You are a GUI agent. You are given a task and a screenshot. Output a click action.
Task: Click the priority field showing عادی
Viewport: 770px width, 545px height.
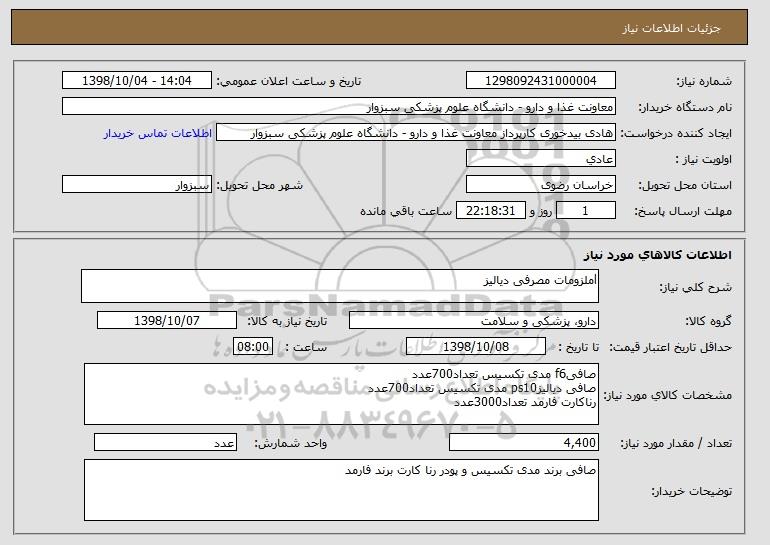pos(541,159)
